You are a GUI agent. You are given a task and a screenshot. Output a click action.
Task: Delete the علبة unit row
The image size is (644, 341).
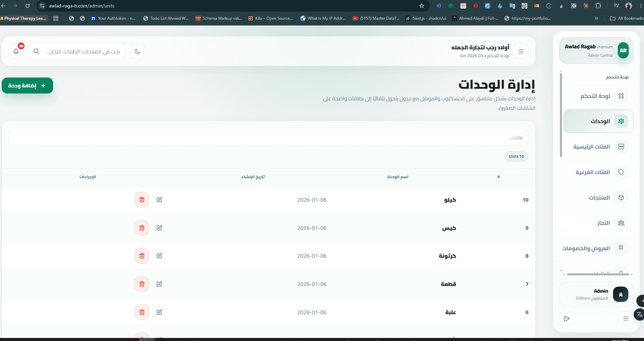[142, 312]
